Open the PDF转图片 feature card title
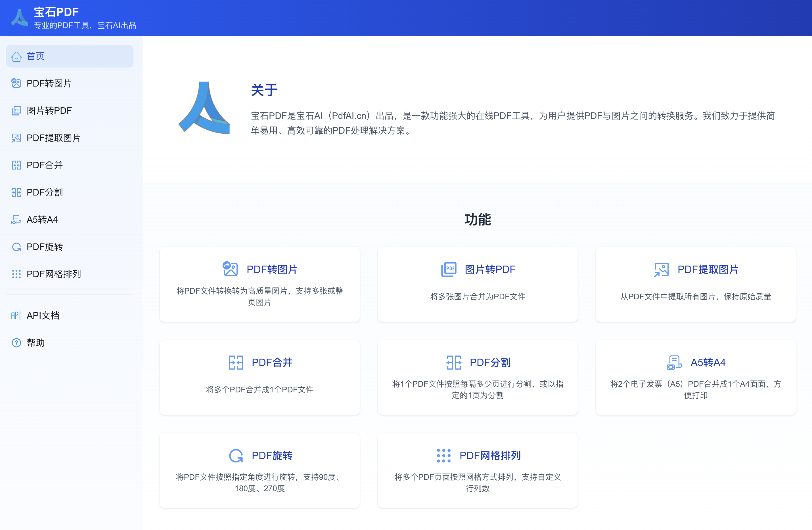 pyautogui.click(x=272, y=270)
